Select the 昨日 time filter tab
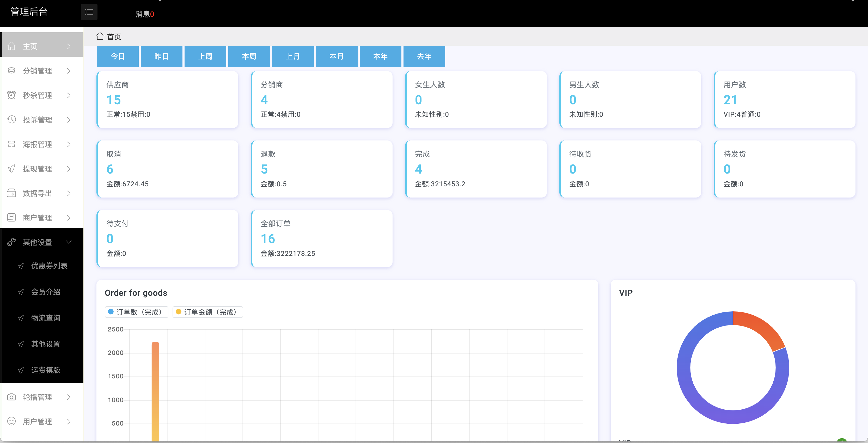Viewport: 868px width, 443px height. pyautogui.click(x=161, y=56)
